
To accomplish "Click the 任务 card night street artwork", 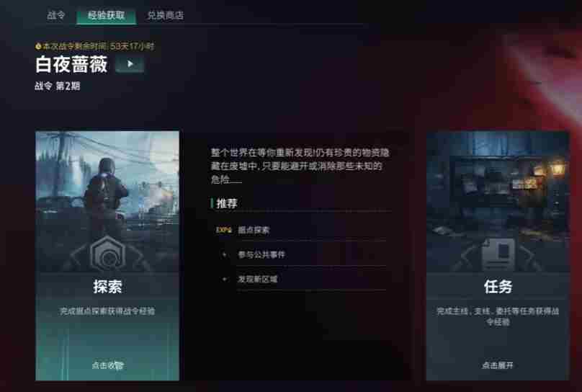I will tap(498, 201).
